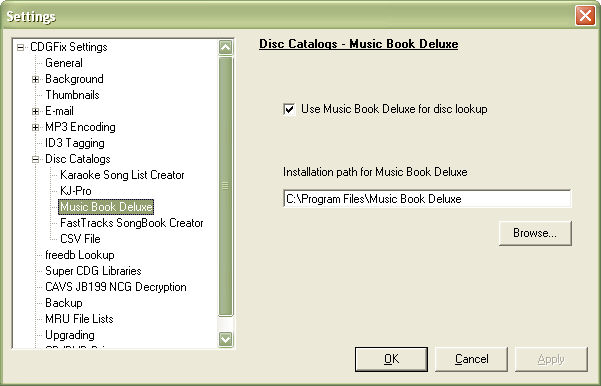Screen dimensions: 601x386
Task: Click the Cancel button
Action: [x=471, y=359]
